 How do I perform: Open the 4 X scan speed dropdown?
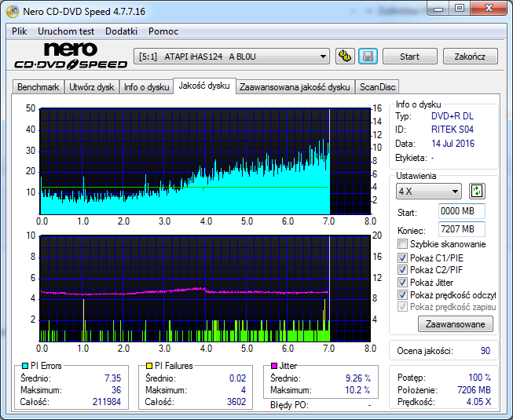click(x=429, y=192)
